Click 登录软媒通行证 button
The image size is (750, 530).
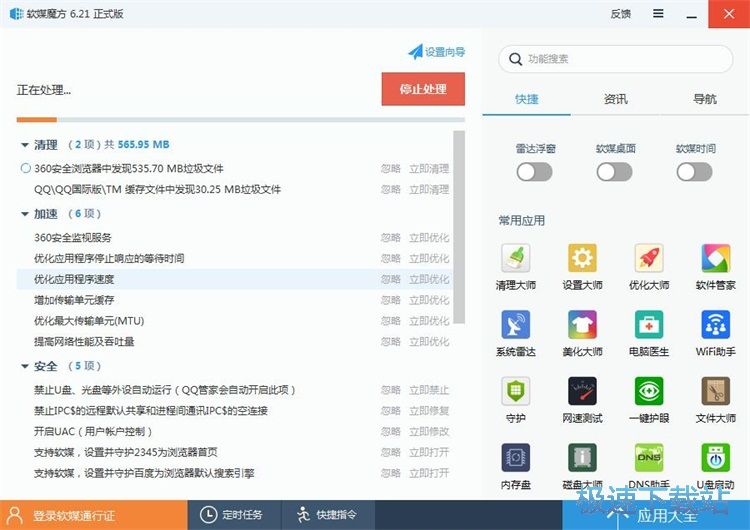click(x=93, y=515)
